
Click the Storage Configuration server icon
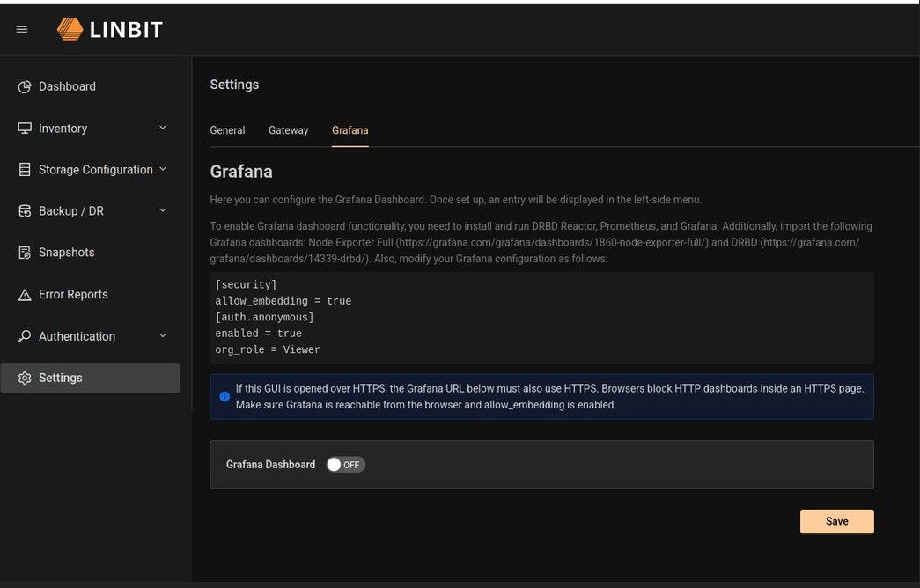coord(25,170)
